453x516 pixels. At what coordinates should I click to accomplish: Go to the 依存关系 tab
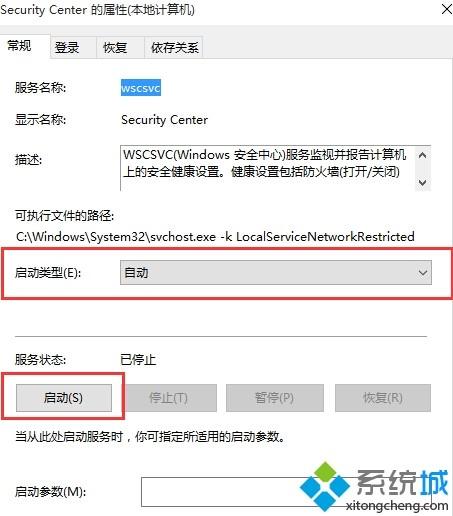tap(174, 47)
